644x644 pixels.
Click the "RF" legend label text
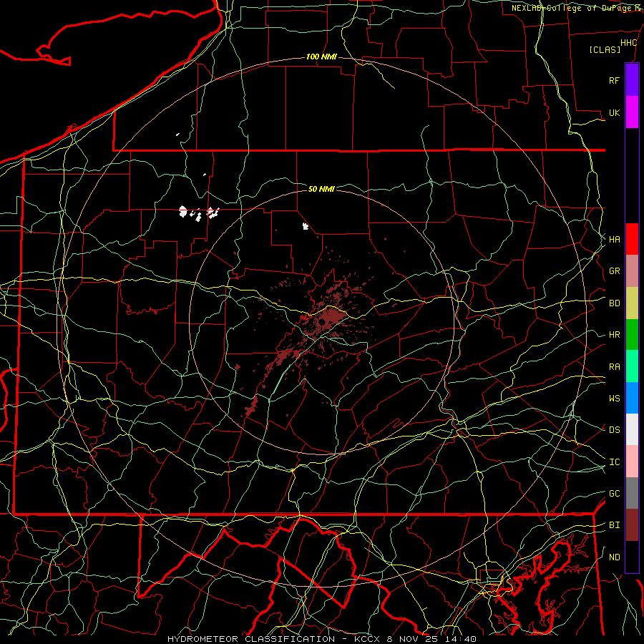(x=614, y=81)
